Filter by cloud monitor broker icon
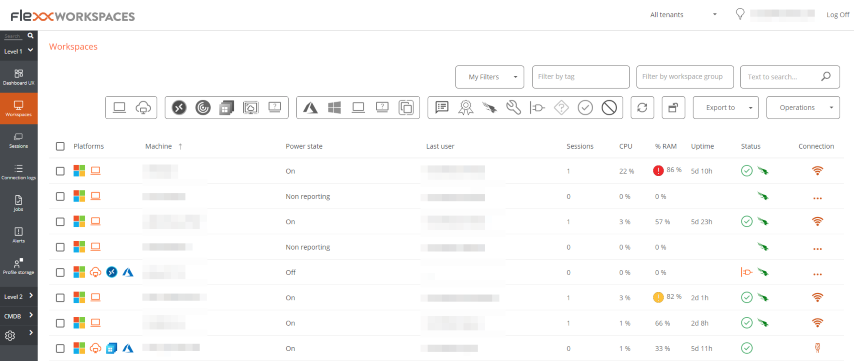Screen dimensions: 854x361 (251, 108)
